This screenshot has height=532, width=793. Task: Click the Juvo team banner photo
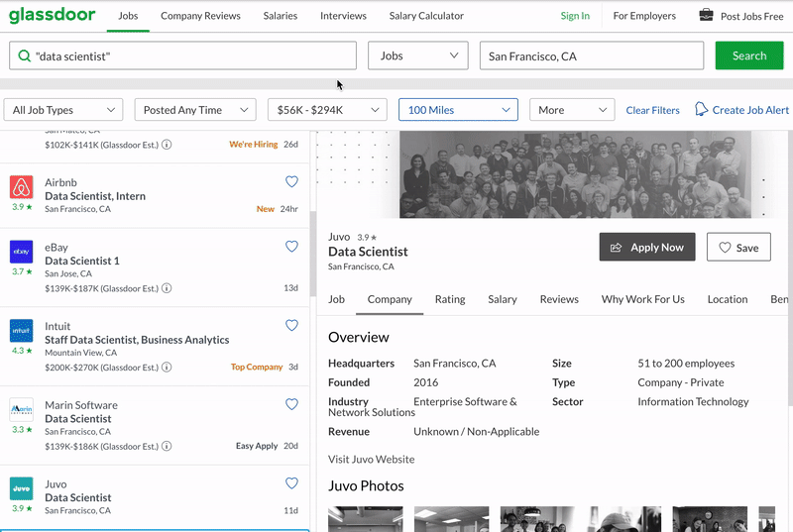pos(575,174)
